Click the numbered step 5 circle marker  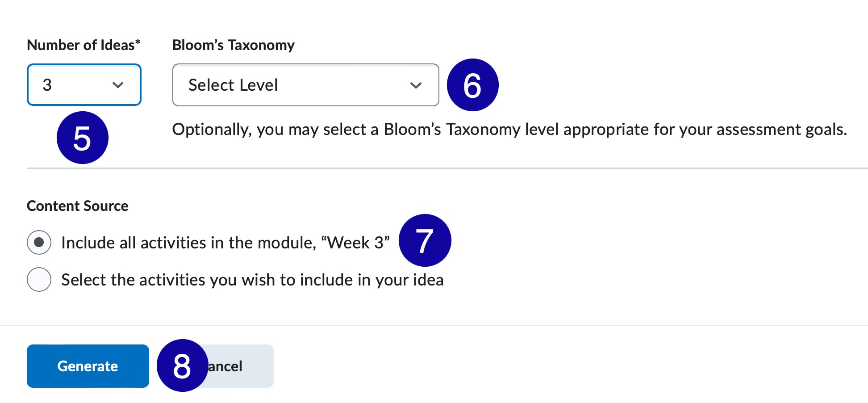click(x=83, y=138)
